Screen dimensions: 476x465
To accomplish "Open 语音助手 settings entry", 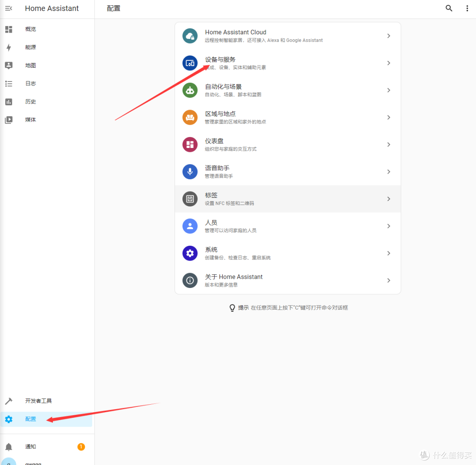I will click(288, 172).
